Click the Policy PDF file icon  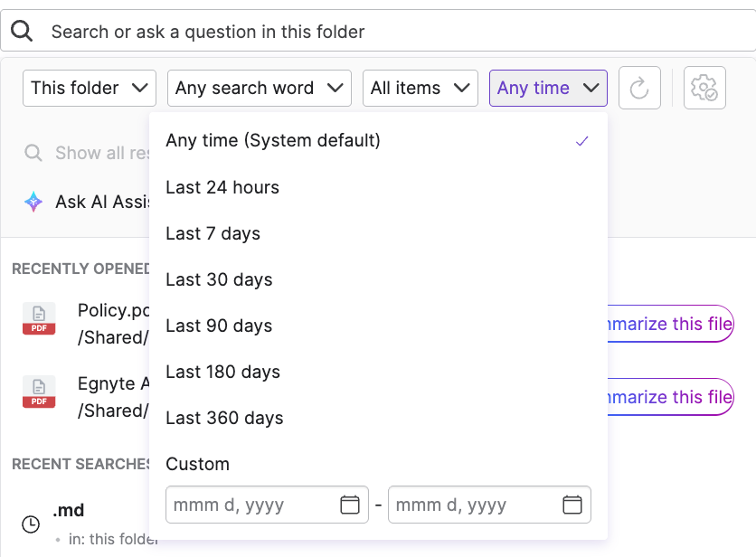pos(39,319)
